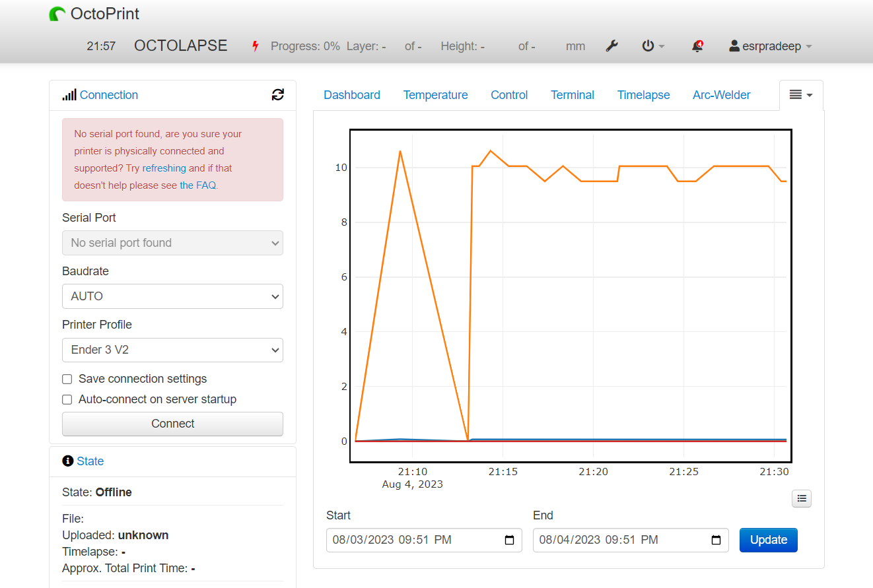Screen dimensions: 873x588
Task: Open the chart options hamburger icon below graph
Action: coord(801,498)
